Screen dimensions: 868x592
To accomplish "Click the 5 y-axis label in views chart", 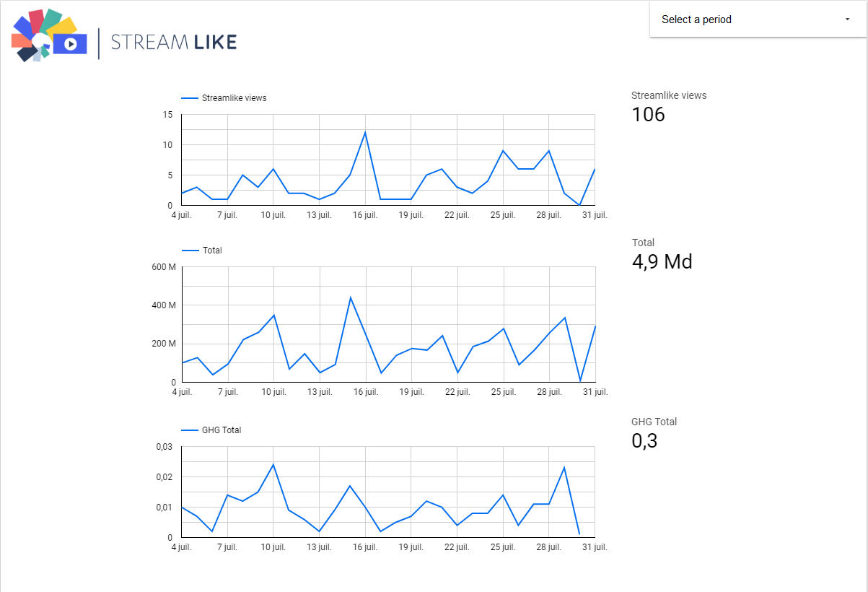I will 170,175.
